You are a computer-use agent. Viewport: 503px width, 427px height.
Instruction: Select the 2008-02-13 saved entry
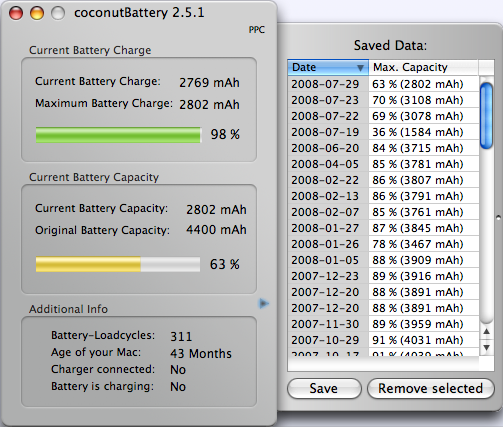pyautogui.click(x=383, y=196)
